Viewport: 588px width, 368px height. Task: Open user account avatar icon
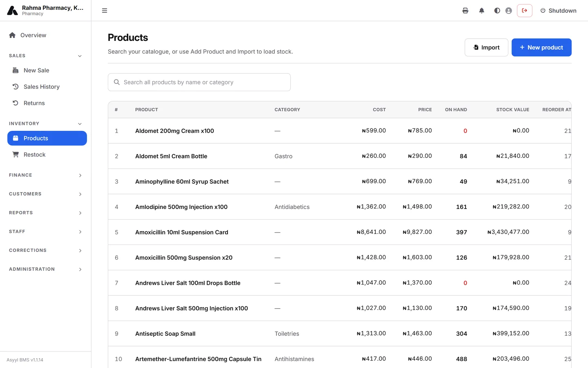(508, 11)
